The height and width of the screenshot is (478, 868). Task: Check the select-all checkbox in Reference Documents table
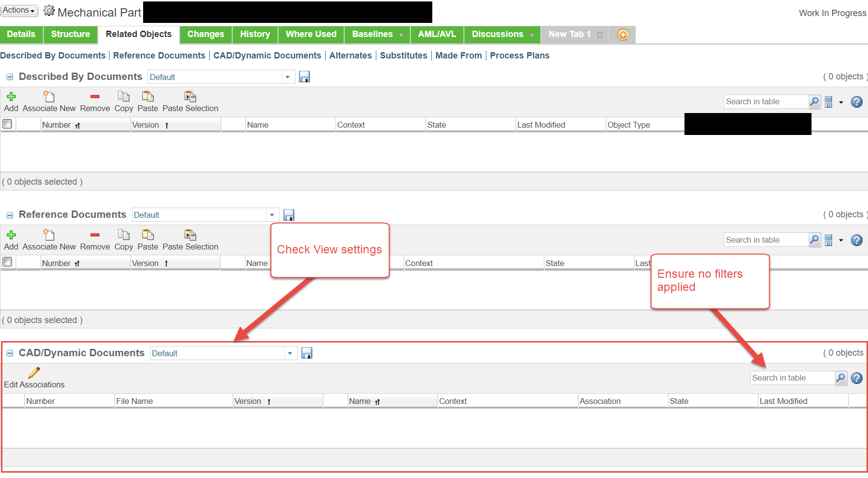click(7, 262)
